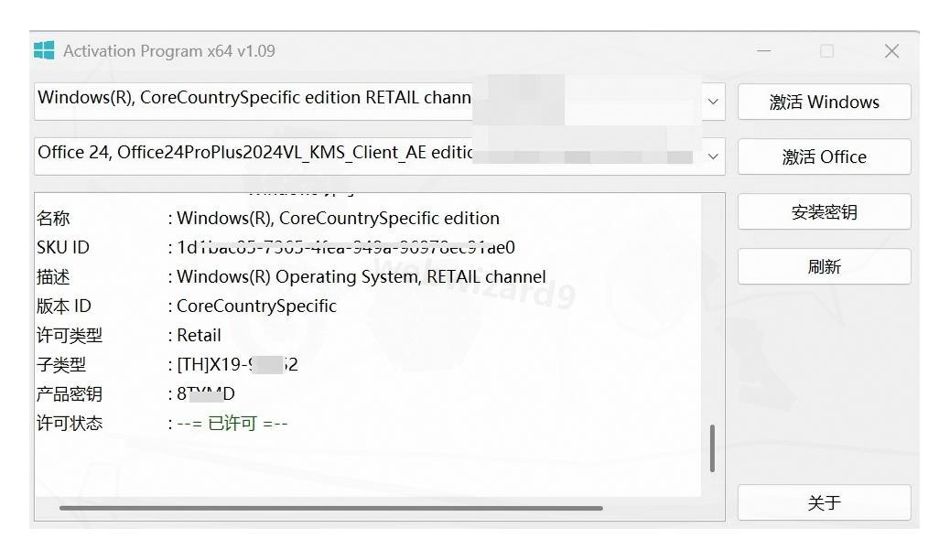Click the 版本 ID CoreCountrySpecific row
The image size is (950, 560).
click(187, 306)
